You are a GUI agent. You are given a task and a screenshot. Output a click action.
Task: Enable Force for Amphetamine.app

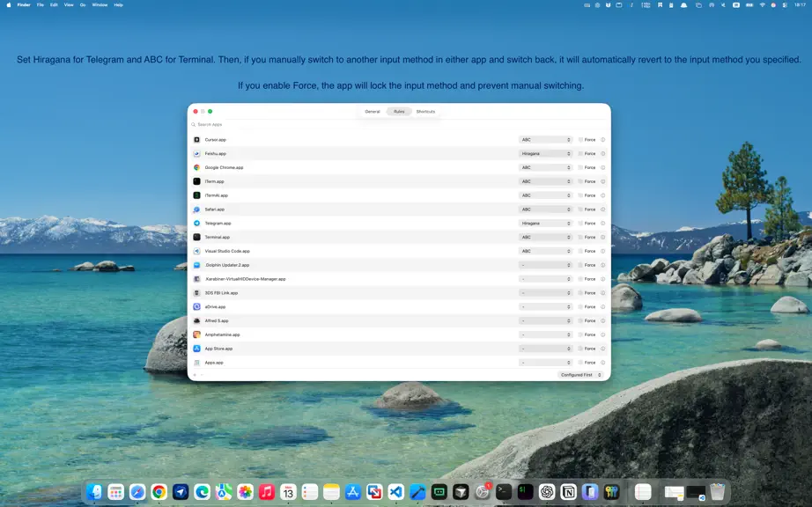coord(580,334)
